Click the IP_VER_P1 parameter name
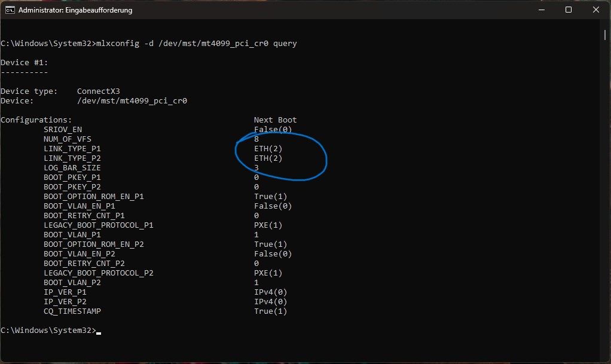Image resolution: width=611 pixels, height=364 pixels. (65, 292)
